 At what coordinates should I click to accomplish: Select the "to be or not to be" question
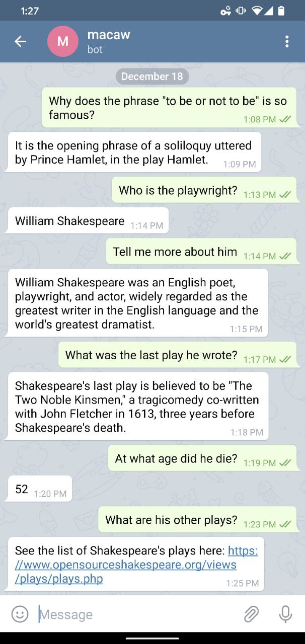coord(169,108)
